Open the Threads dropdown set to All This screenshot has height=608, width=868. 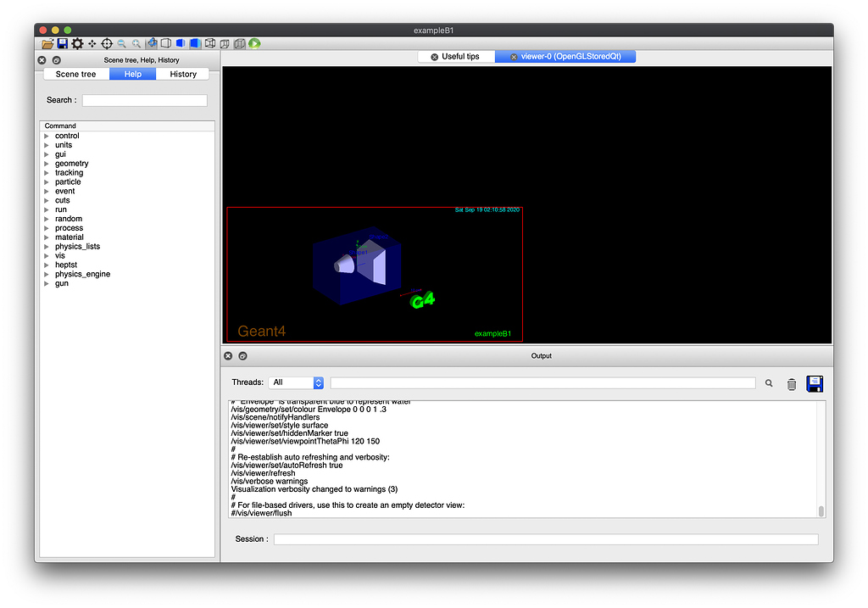click(x=296, y=383)
